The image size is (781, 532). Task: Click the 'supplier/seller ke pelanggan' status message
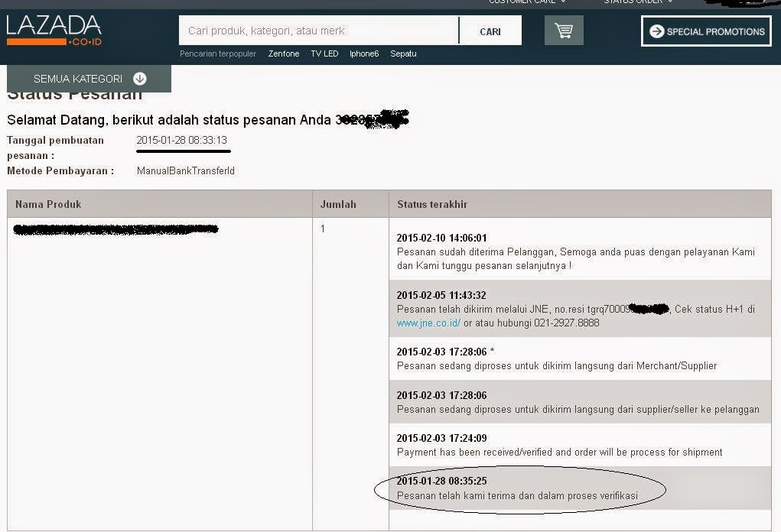[x=578, y=410]
